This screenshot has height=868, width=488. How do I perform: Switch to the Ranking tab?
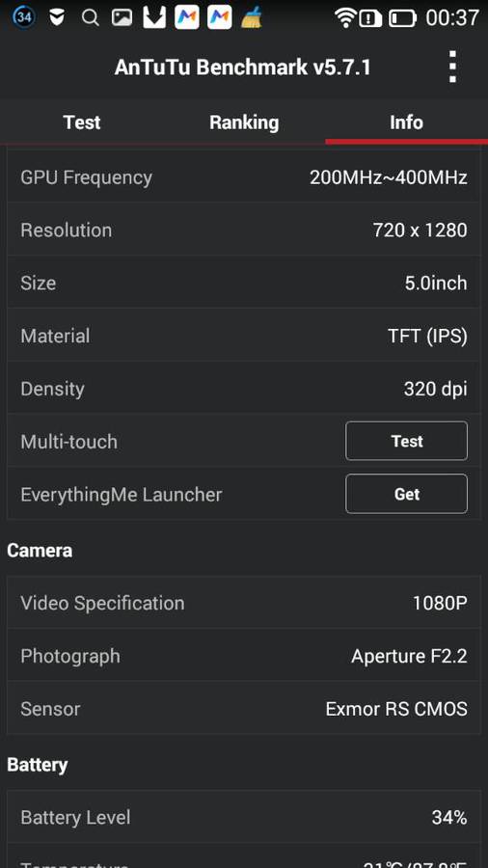[244, 122]
